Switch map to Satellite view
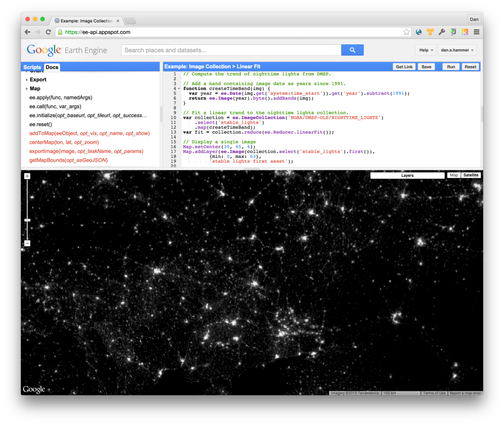 (x=471, y=175)
